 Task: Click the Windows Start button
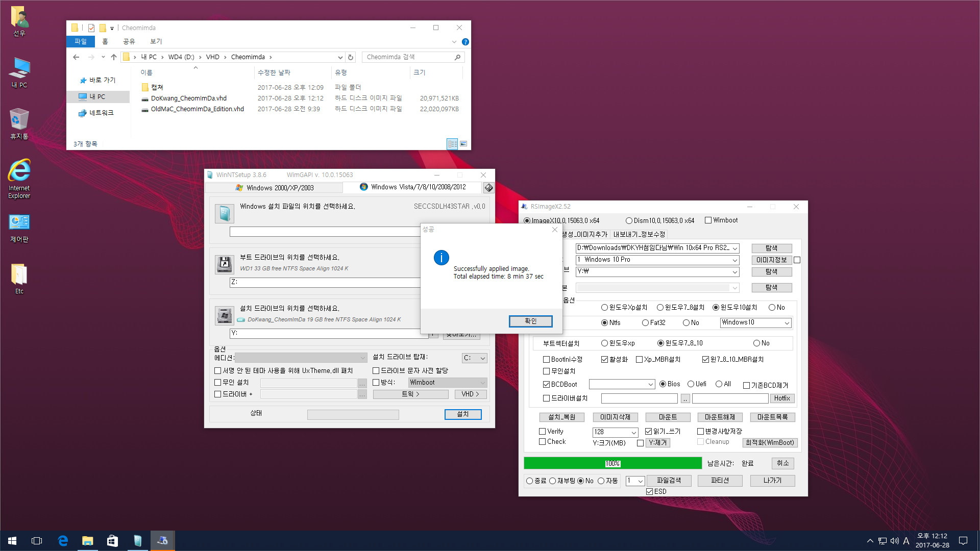click(x=12, y=541)
